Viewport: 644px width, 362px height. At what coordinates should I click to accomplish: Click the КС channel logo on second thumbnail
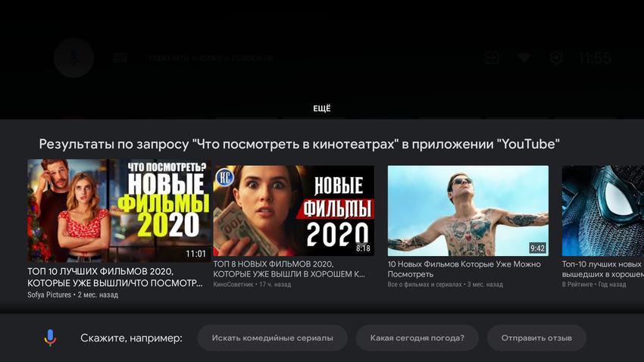pos(225,177)
